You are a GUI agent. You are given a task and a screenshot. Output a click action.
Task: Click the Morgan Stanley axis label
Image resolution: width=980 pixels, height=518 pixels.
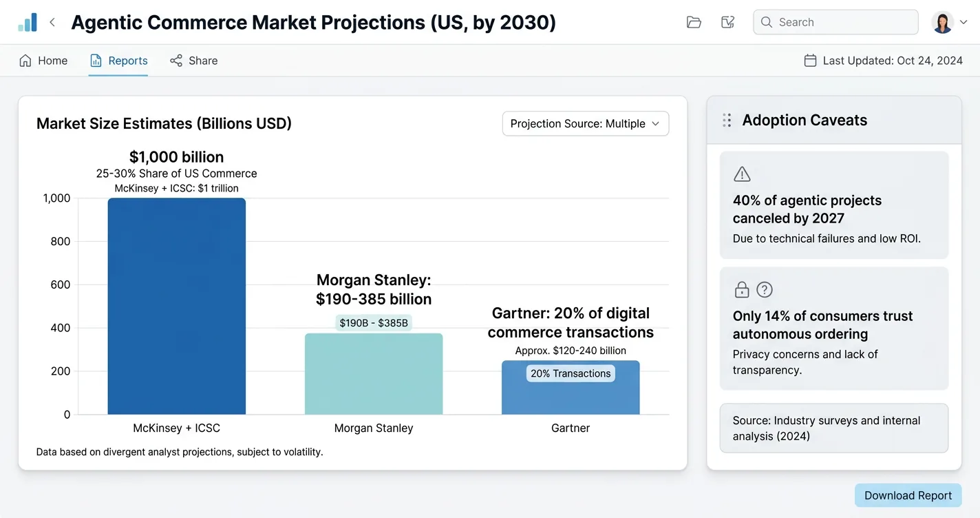tap(374, 428)
